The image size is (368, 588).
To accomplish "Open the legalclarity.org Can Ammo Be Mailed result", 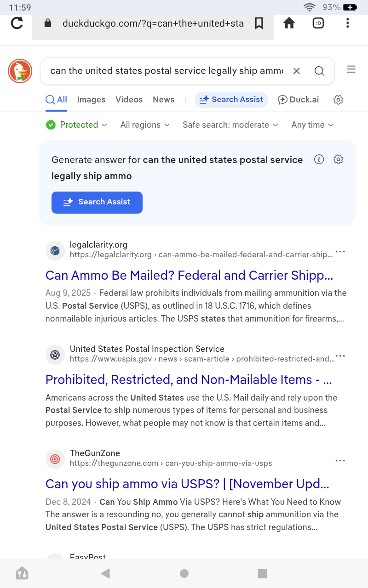I will tap(189, 275).
